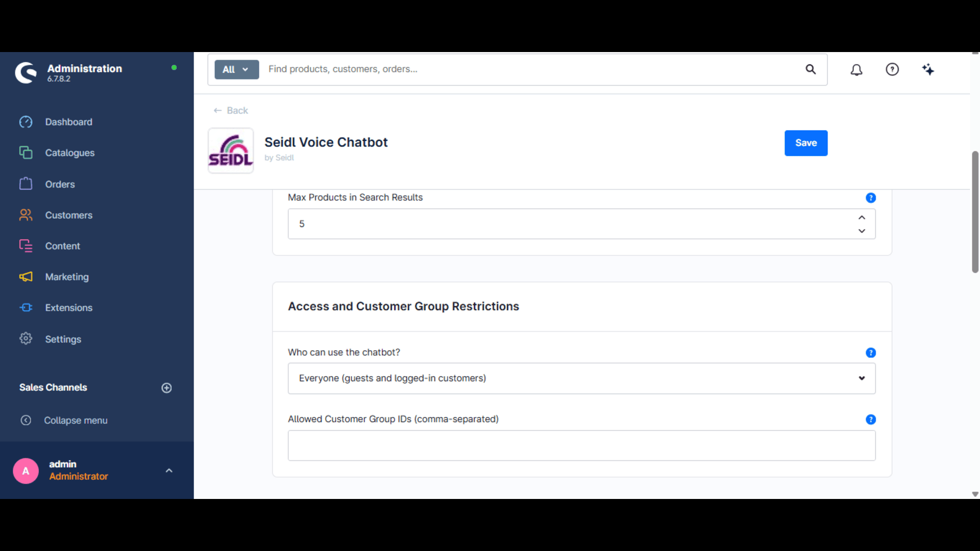Show help for Max Products in Search Results

pyautogui.click(x=871, y=198)
